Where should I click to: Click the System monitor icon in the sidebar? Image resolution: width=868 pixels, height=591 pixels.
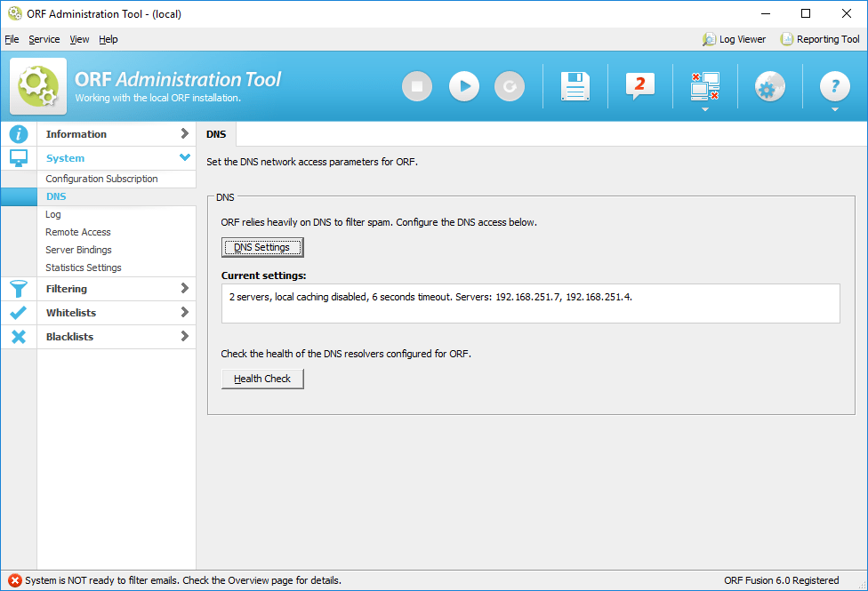[19, 158]
